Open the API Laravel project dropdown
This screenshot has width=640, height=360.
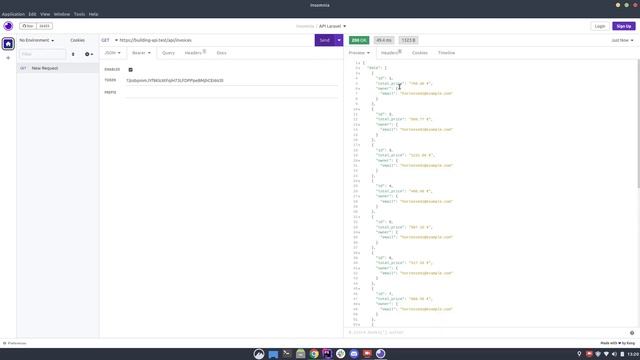coord(332,26)
